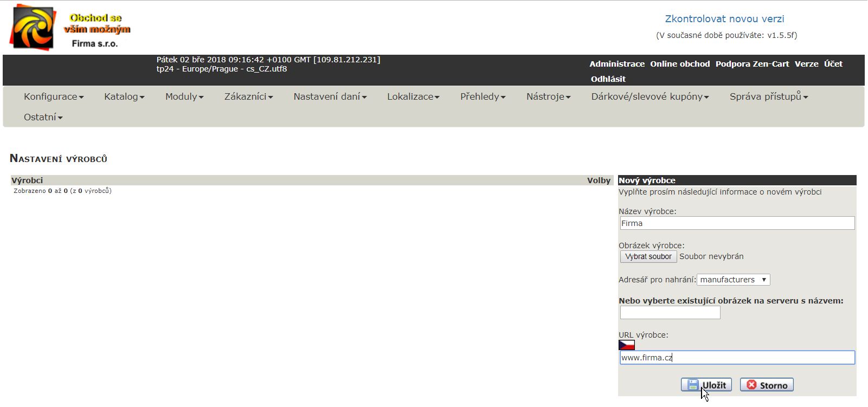The width and height of the screenshot is (868, 407).
Task: Open the Zákazníci menu
Action: 248,96
